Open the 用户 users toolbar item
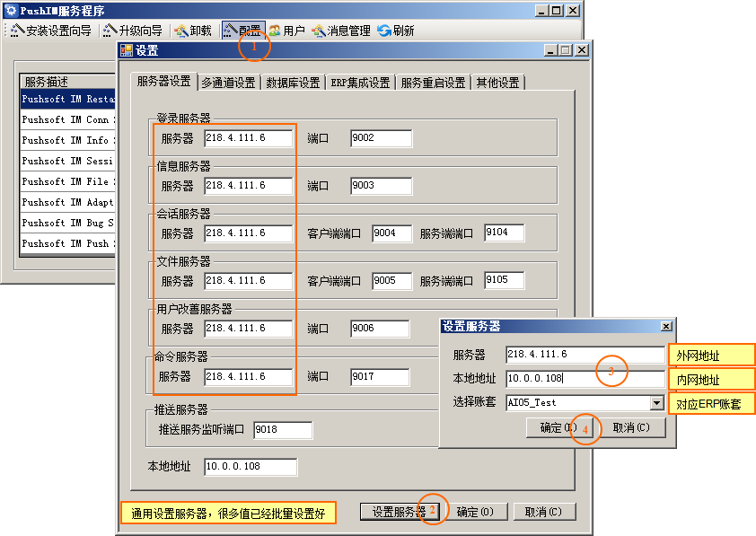This screenshot has height=536, width=756. point(286,31)
